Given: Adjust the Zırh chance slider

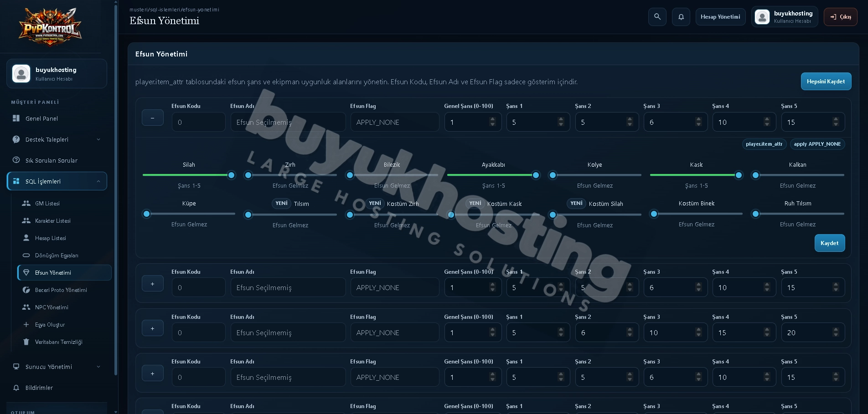Looking at the screenshot, I should (x=290, y=175).
